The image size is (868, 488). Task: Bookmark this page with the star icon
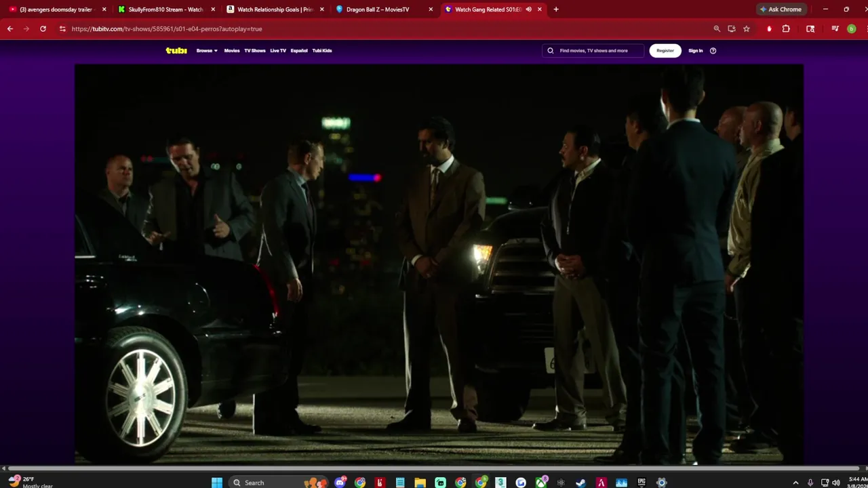(x=747, y=29)
